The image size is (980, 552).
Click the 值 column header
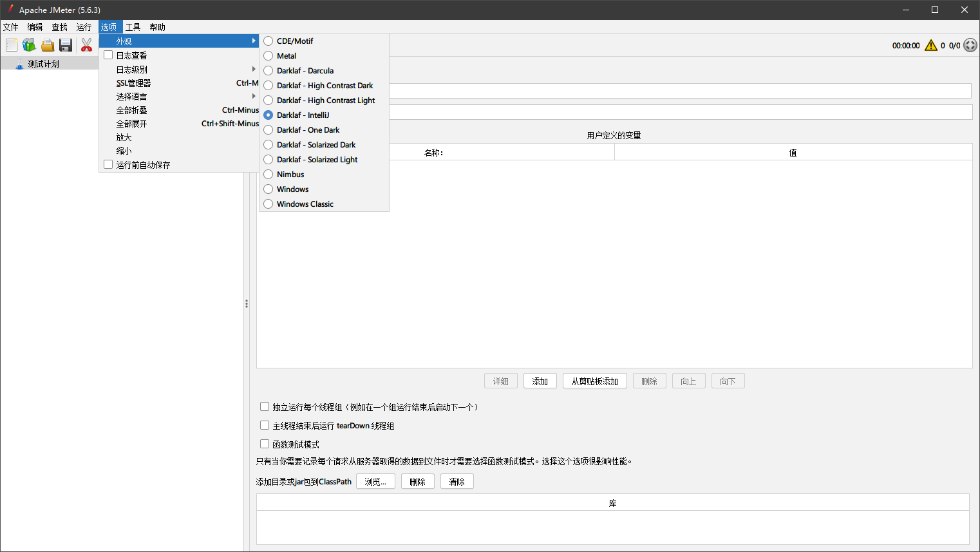[793, 153]
